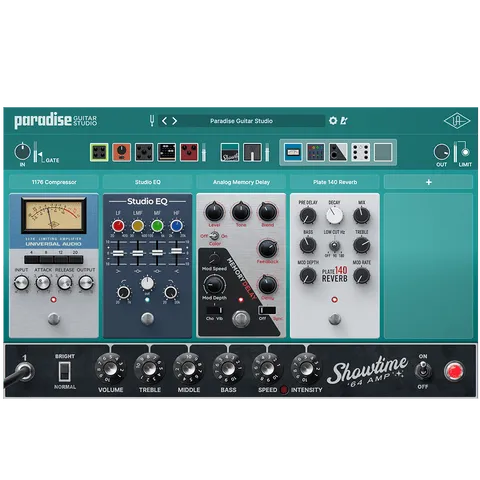Select green-bordered pedal thumbnail

99,152
